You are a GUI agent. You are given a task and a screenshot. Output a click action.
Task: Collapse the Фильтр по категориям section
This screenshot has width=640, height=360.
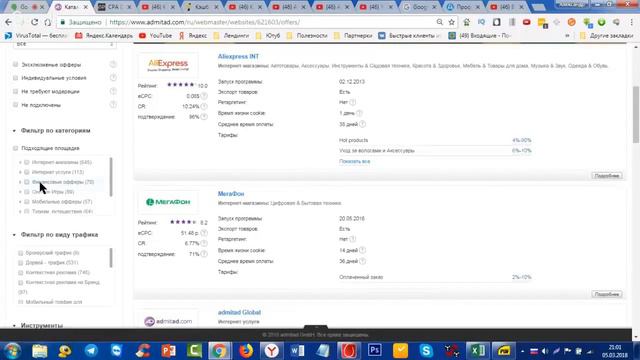pos(14,131)
